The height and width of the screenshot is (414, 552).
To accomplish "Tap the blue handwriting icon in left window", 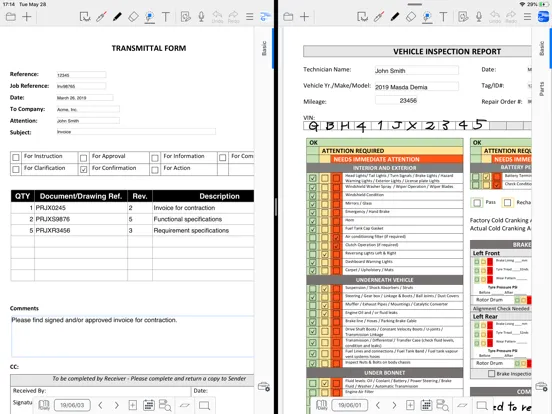I will tap(265, 17).
